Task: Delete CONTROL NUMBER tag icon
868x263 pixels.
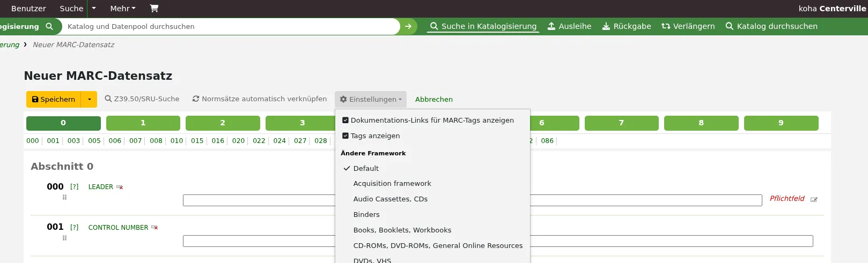Action: (x=155, y=228)
